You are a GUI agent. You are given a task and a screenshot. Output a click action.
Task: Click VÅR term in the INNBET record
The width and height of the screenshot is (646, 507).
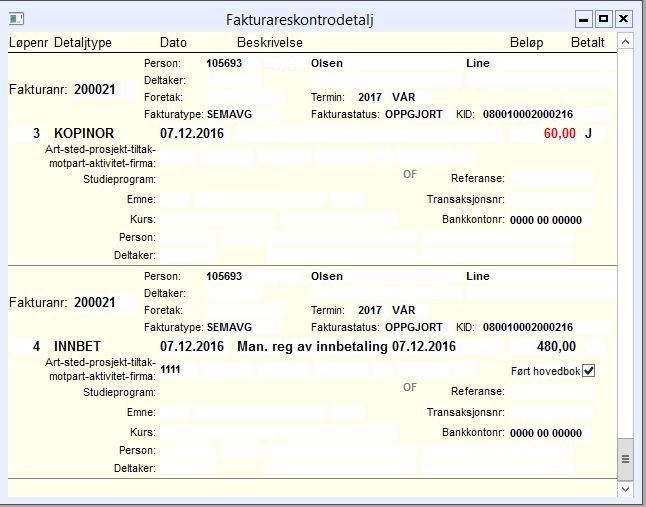tap(404, 310)
